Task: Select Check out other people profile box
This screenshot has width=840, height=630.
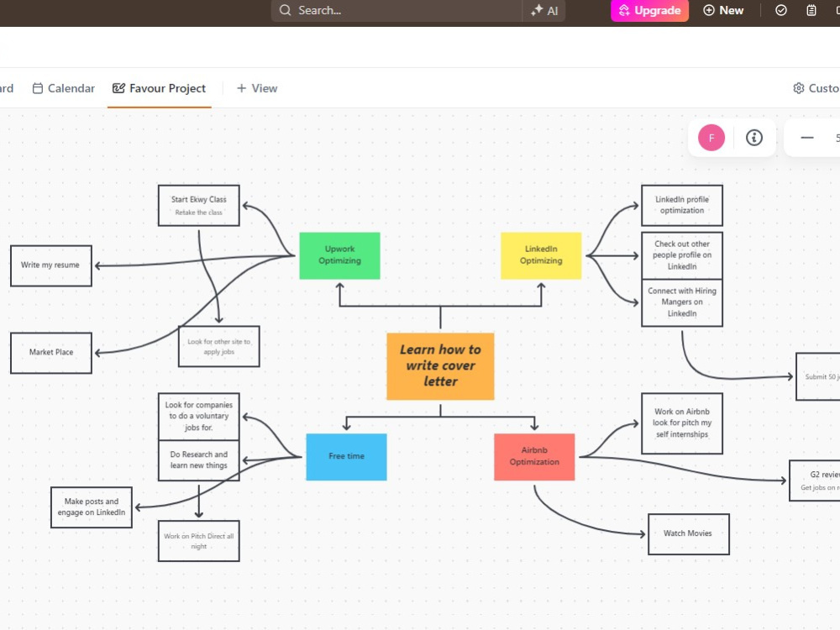Action: (x=682, y=255)
